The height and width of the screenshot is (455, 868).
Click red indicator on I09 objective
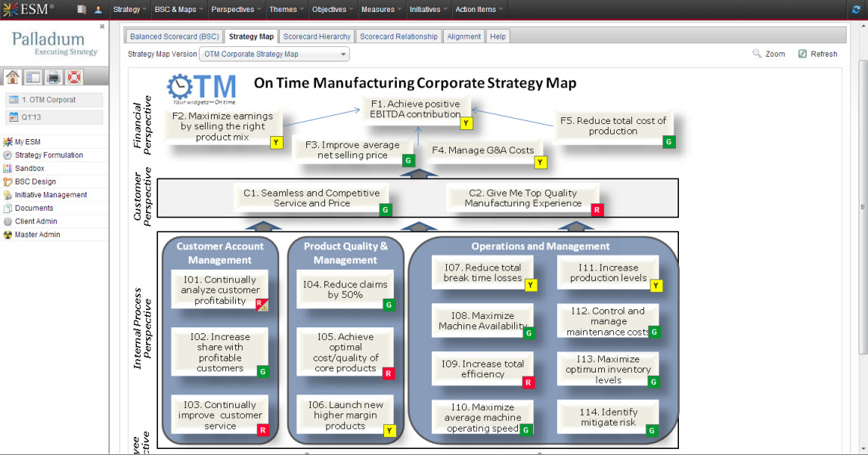pyautogui.click(x=529, y=382)
